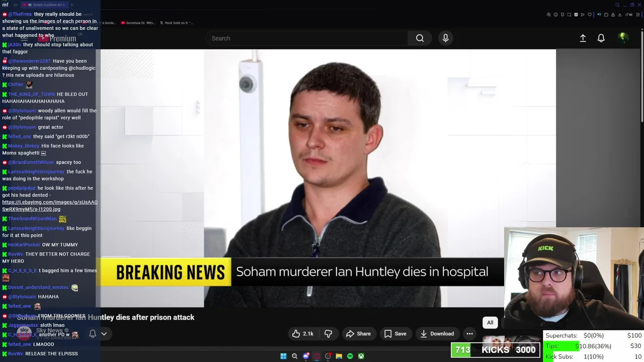Open the YouTube account avatar menu
This screenshot has width=644, height=362.
[623, 38]
